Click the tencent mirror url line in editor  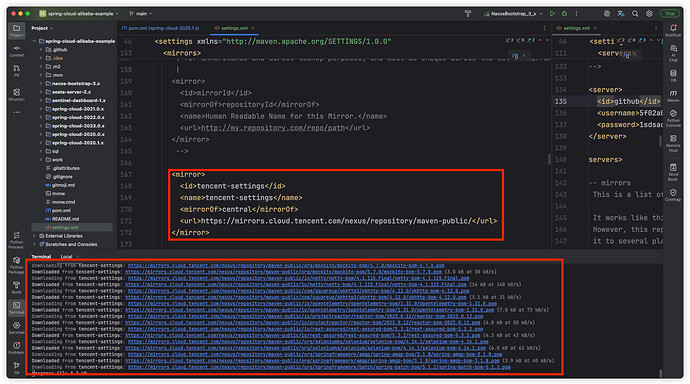pyautogui.click(x=338, y=221)
